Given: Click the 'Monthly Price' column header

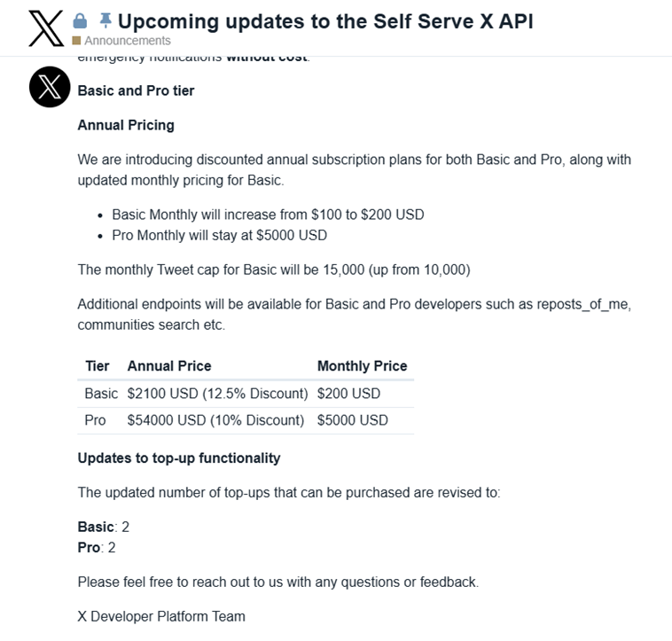Looking at the screenshot, I should (362, 366).
